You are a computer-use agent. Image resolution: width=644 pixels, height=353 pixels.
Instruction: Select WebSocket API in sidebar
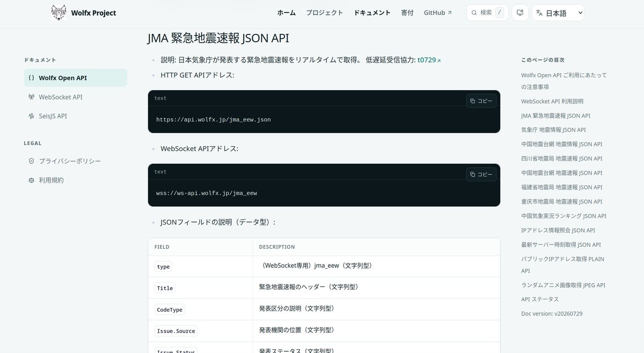(x=75, y=97)
